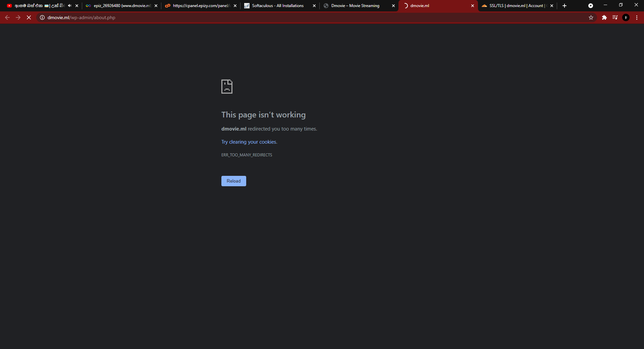Go back to the previous page
644x349 pixels.
pyautogui.click(x=7, y=17)
